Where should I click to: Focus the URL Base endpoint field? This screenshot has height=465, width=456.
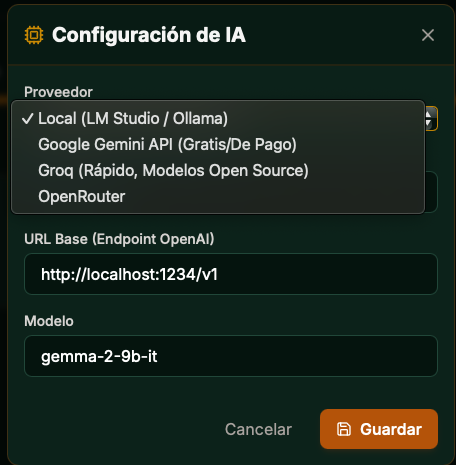click(x=231, y=274)
